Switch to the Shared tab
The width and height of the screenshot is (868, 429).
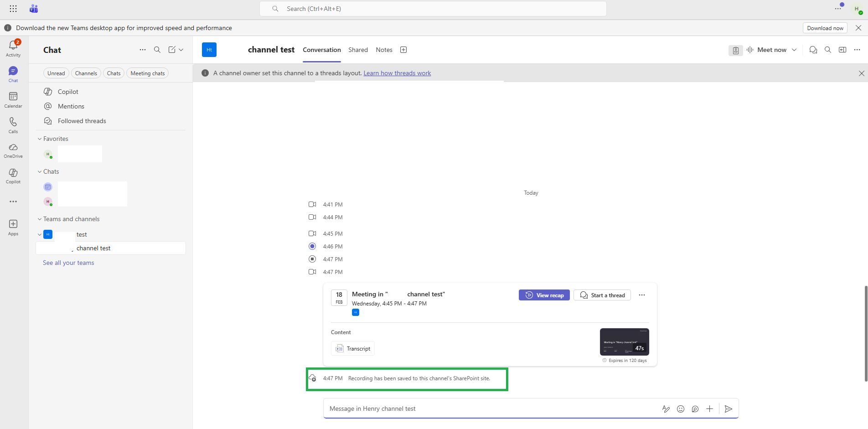pos(358,50)
